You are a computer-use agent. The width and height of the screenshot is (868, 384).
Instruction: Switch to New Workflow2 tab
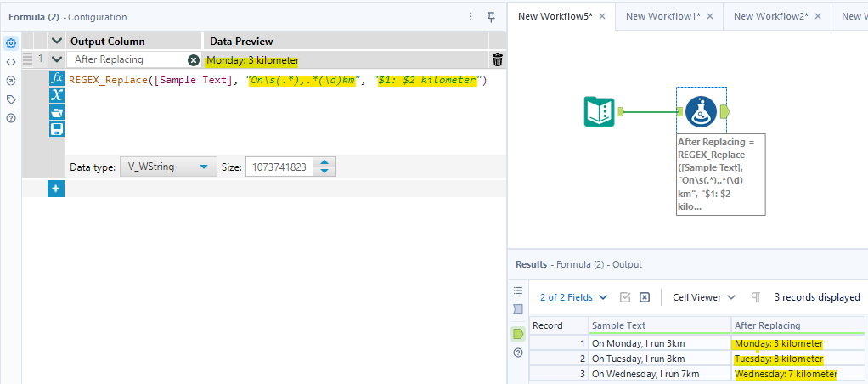pyautogui.click(x=771, y=16)
